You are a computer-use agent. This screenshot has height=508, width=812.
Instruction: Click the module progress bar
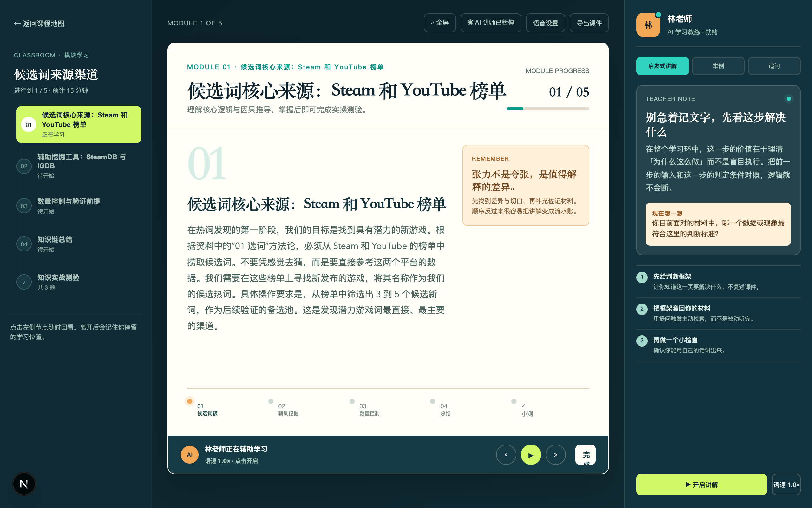click(548, 109)
